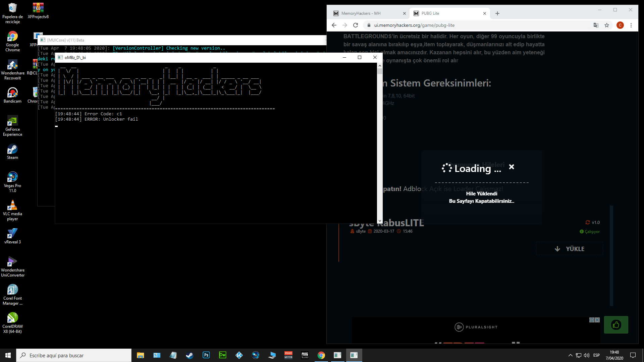
Task: Click the scroll-up arrow in console window
Action: [380, 65]
